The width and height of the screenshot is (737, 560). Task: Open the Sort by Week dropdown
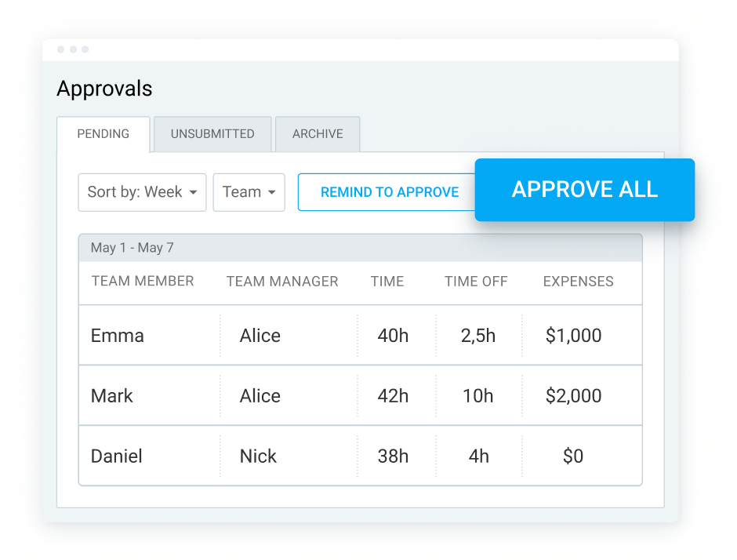click(x=141, y=192)
